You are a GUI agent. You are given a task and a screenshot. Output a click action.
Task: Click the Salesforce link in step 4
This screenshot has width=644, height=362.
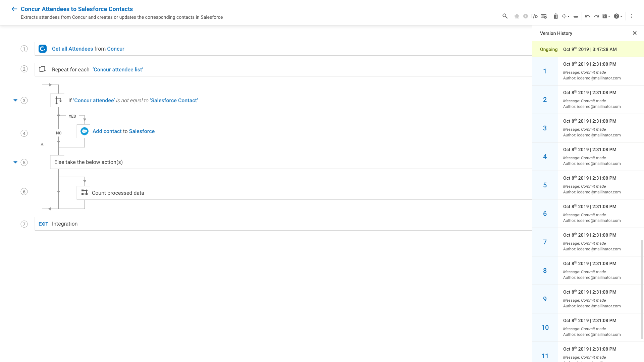(x=142, y=131)
